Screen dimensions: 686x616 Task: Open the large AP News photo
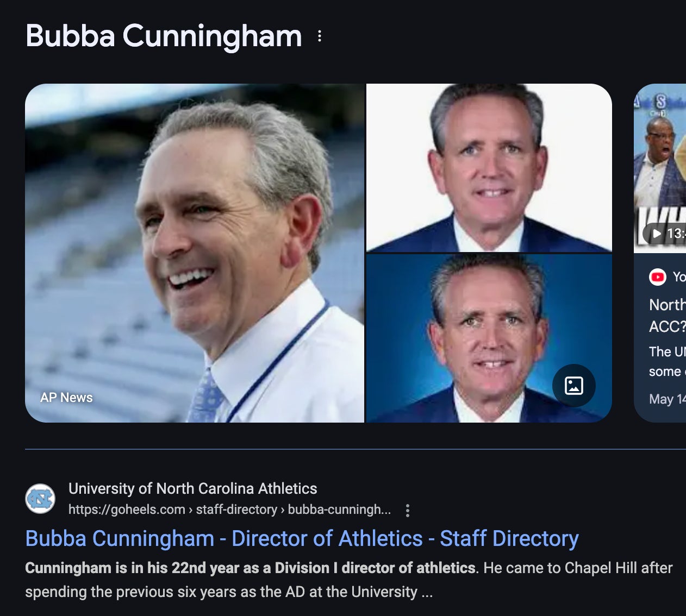pyautogui.click(x=195, y=253)
